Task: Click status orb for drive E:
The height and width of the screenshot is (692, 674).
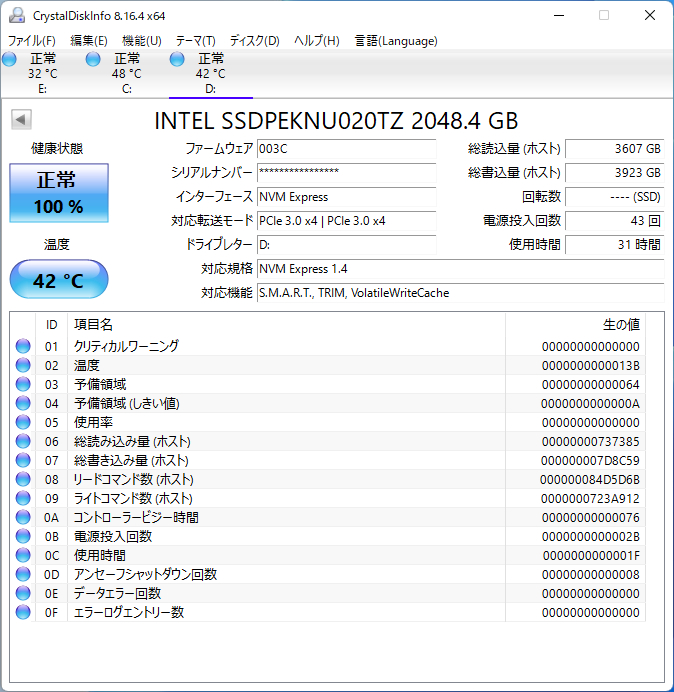Action: pyautogui.click(x=10, y=60)
